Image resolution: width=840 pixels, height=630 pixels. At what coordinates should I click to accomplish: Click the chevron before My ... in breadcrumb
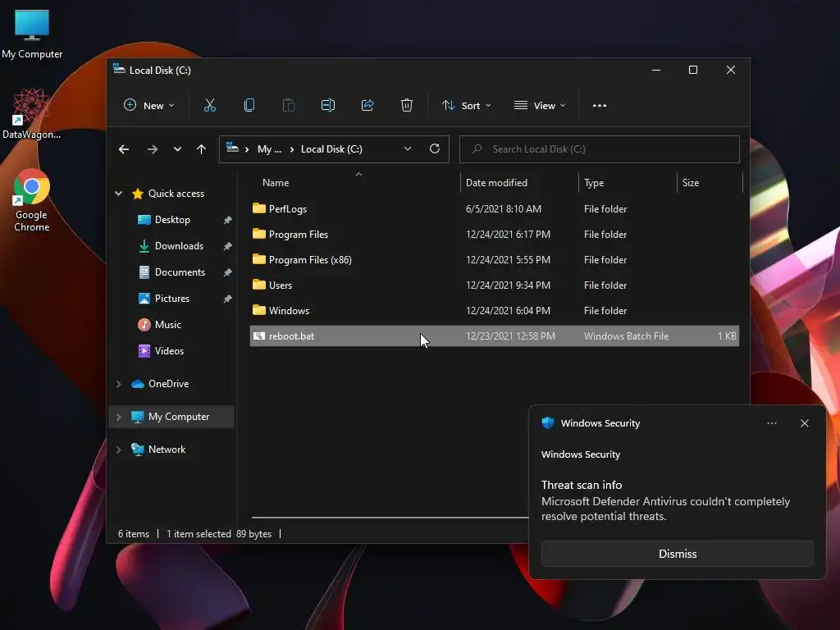(247, 149)
